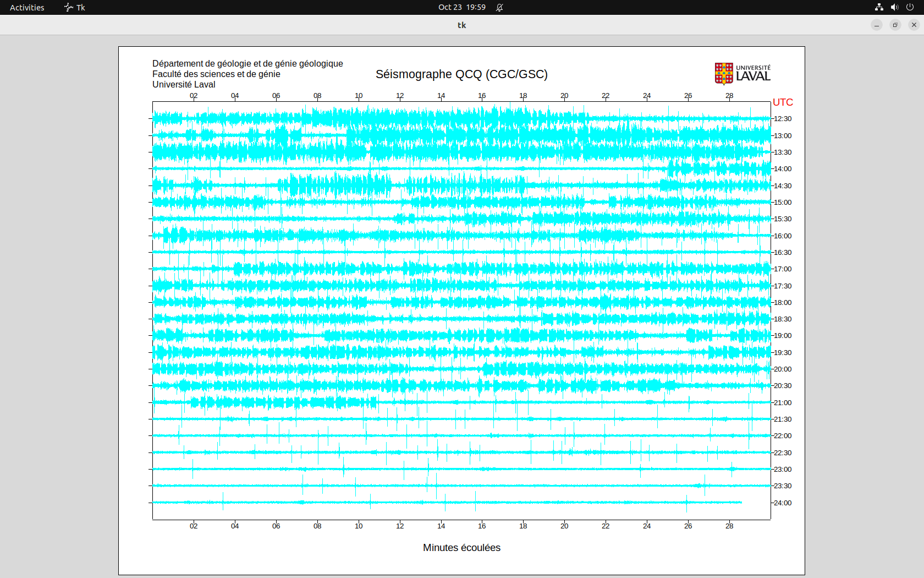Open the Tk application menu
This screenshot has width=924, height=578.
pos(75,7)
